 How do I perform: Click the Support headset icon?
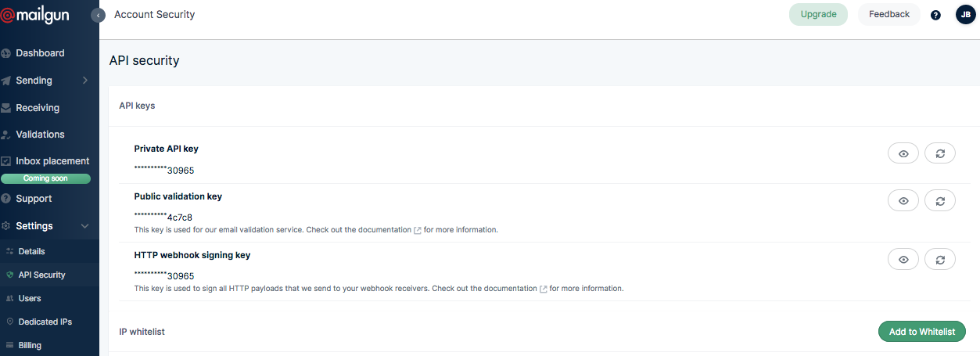pos(5,199)
